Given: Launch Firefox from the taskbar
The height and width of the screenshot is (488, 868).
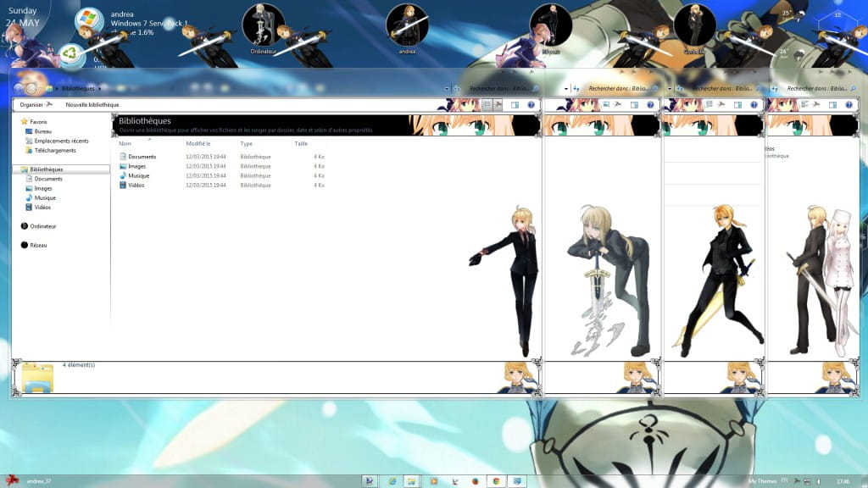Looking at the screenshot, I should (474, 480).
